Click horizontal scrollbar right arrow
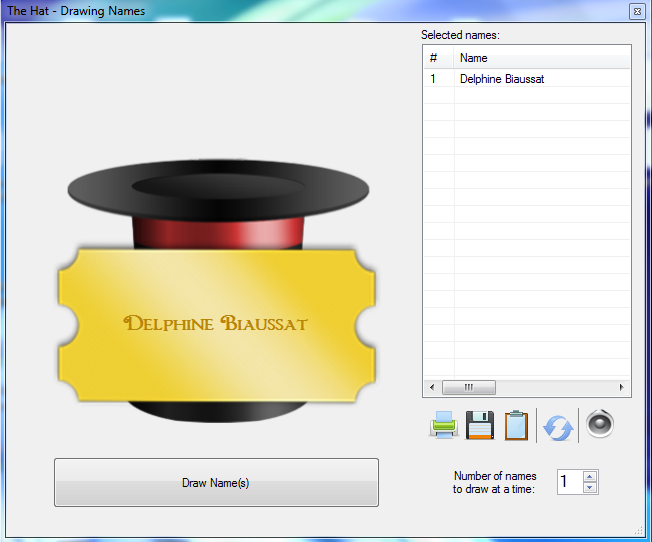The width and height of the screenshot is (652, 542). tap(622, 387)
